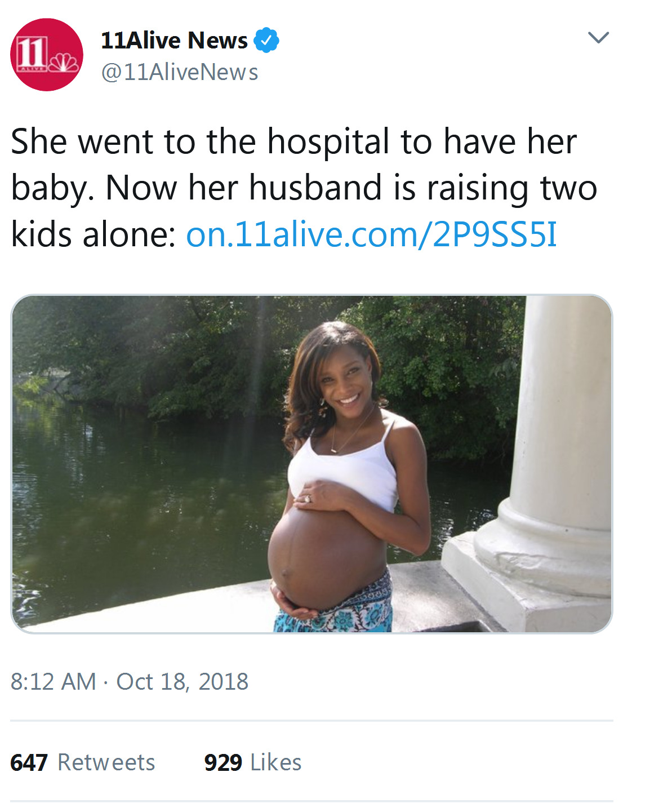672x803 pixels.
Task: Open the 11Alive News display name
Action: pos(174,41)
